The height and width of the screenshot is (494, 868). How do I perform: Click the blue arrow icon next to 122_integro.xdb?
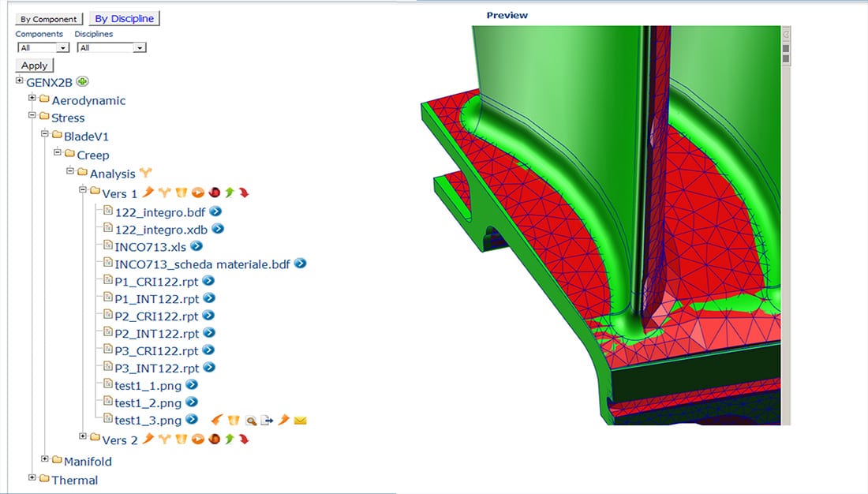(x=218, y=229)
